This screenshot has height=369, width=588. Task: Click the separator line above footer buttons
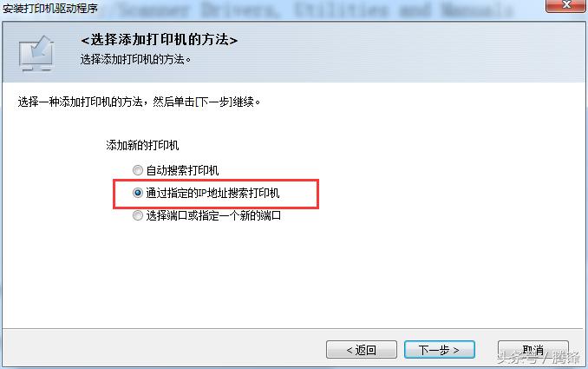pos(292,329)
